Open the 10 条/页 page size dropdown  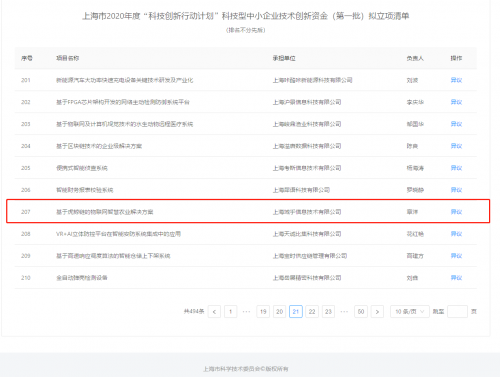coord(409,312)
